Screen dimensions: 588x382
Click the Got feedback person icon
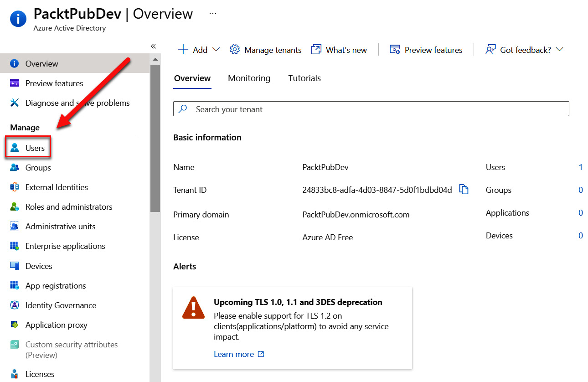(490, 50)
